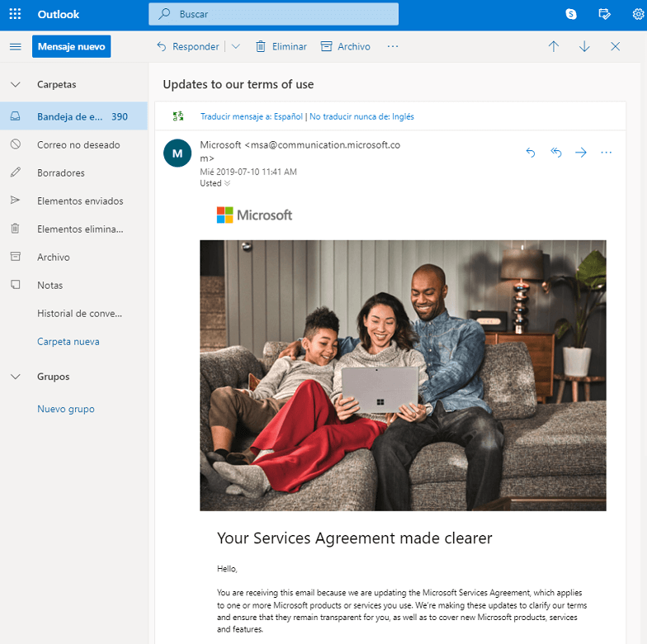Open the My Day calendar-check icon
Screen dimensions: 647x644
(604, 14)
